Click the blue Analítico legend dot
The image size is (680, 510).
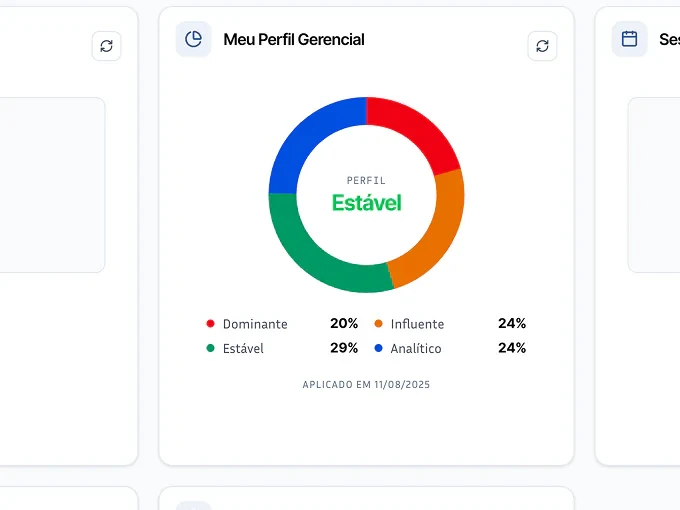click(378, 348)
